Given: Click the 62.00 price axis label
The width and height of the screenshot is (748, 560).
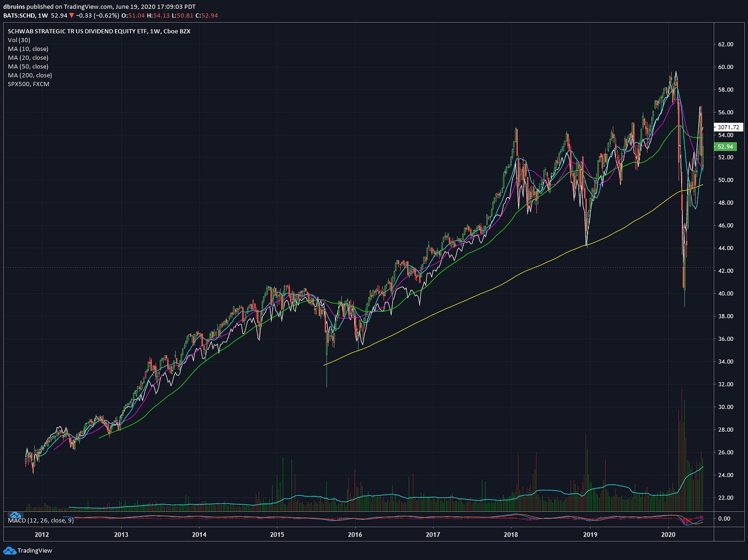Looking at the screenshot, I should point(726,44).
